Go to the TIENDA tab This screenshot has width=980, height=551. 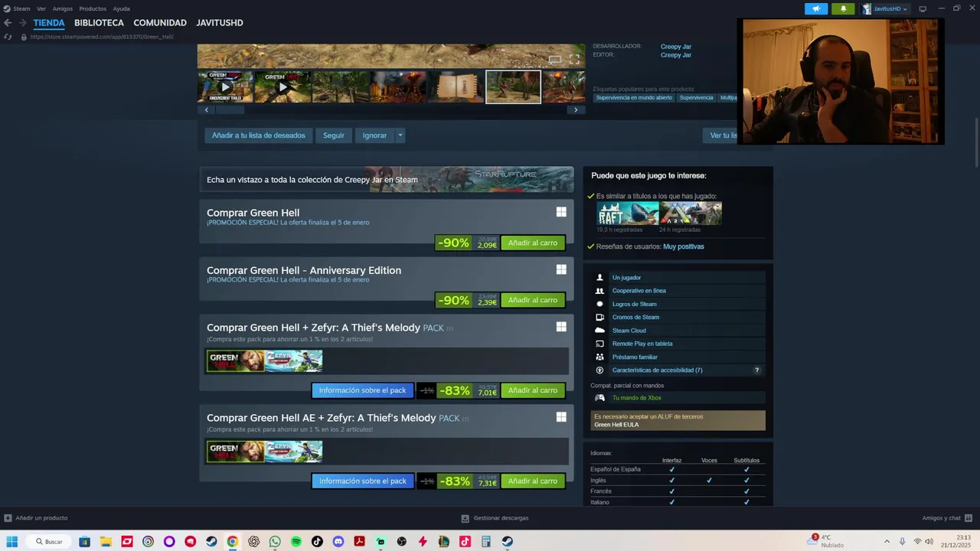49,23
